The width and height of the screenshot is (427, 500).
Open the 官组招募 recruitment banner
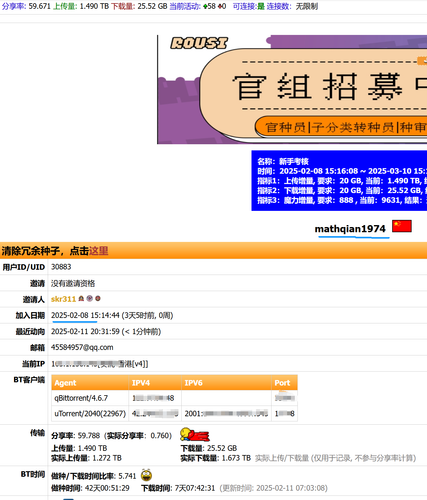(292, 89)
